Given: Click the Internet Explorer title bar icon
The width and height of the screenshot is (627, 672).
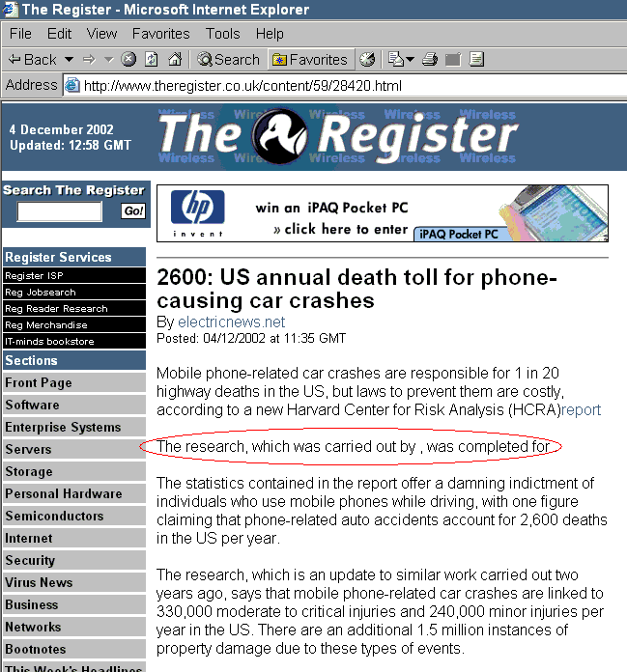Looking at the screenshot, I should tap(11, 9).
